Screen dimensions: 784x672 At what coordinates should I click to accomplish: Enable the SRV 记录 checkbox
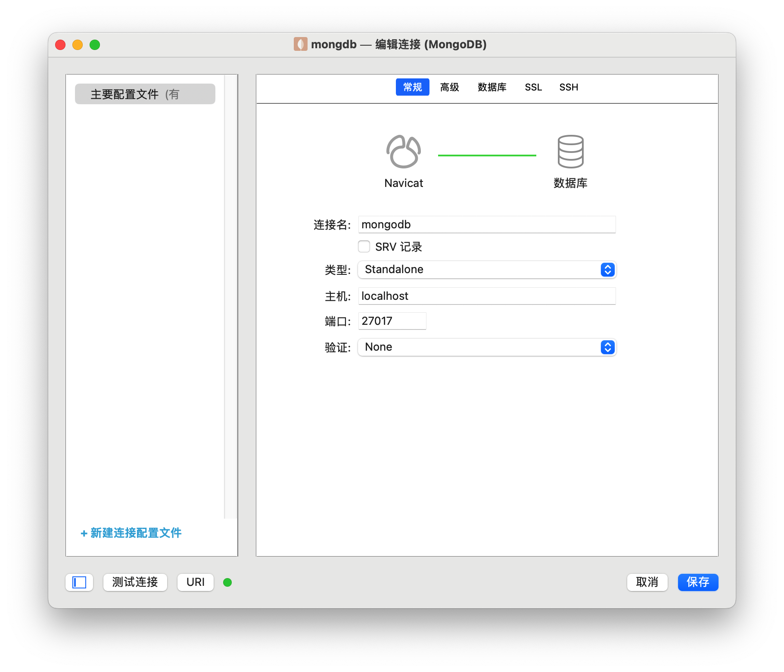click(x=364, y=246)
